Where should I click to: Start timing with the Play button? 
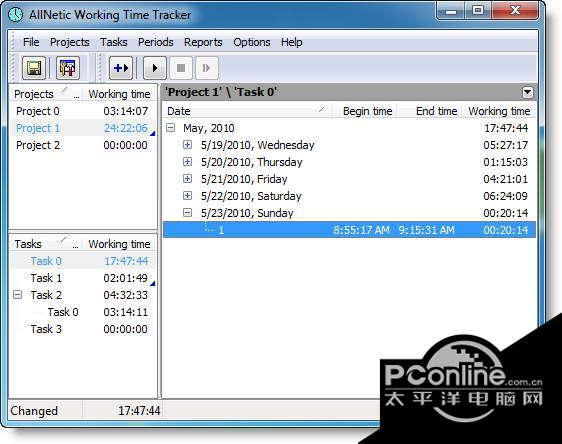coord(155,68)
